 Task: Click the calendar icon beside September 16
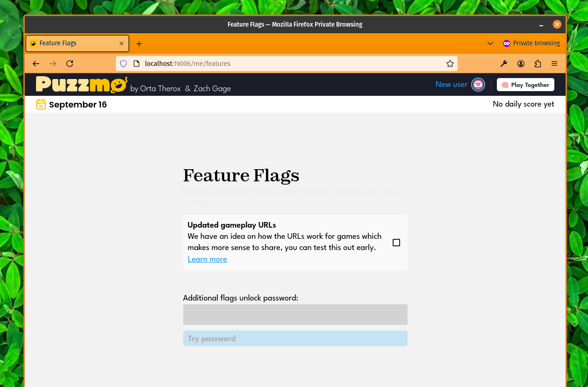point(41,104)
